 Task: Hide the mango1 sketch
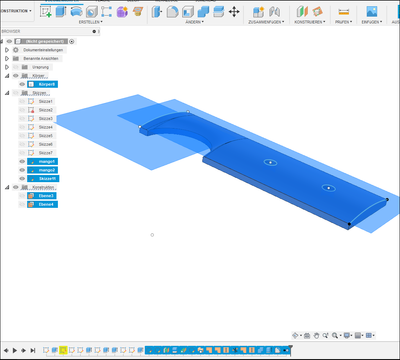[22, 162]
